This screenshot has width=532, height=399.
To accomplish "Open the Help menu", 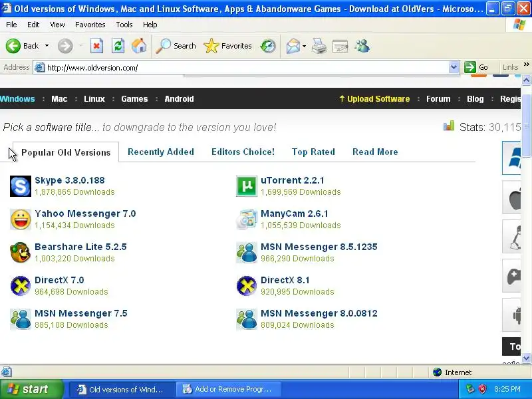I will click(150, 25).
